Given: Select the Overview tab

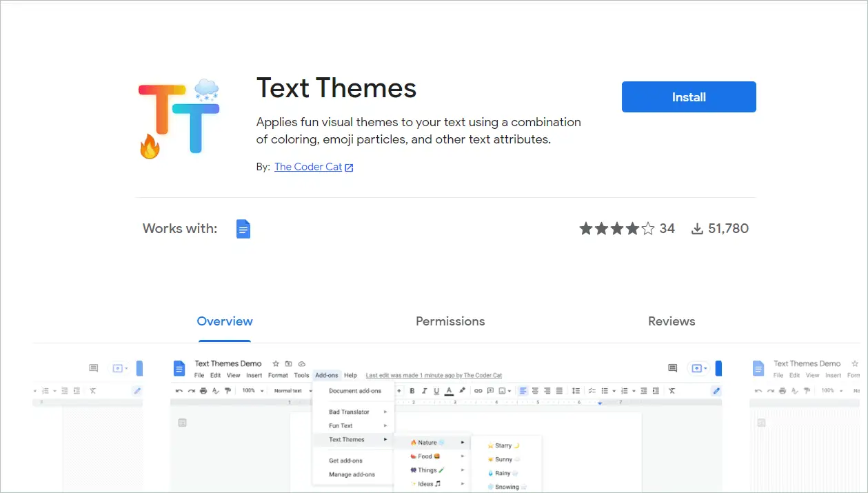Looking at the screenshot, I should (x=225, y=321).
